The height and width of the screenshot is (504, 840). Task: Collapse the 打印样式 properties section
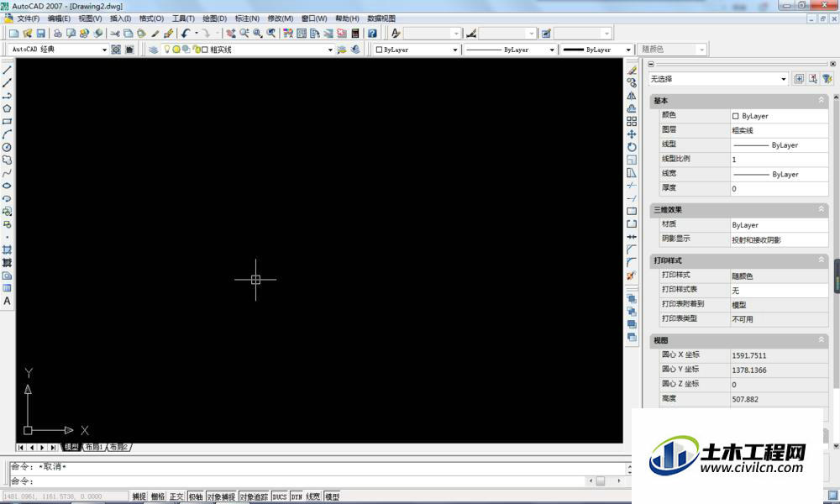(x=821, y=260)
